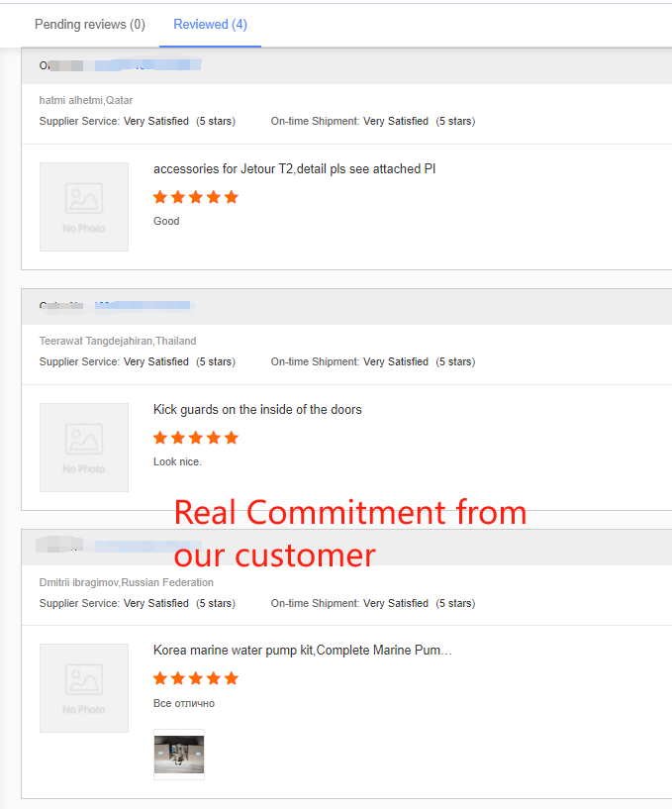Click the 'Look nice.' review comment
Image resolution: width=672 pixels, height=809 pixels.
[177, 461]
